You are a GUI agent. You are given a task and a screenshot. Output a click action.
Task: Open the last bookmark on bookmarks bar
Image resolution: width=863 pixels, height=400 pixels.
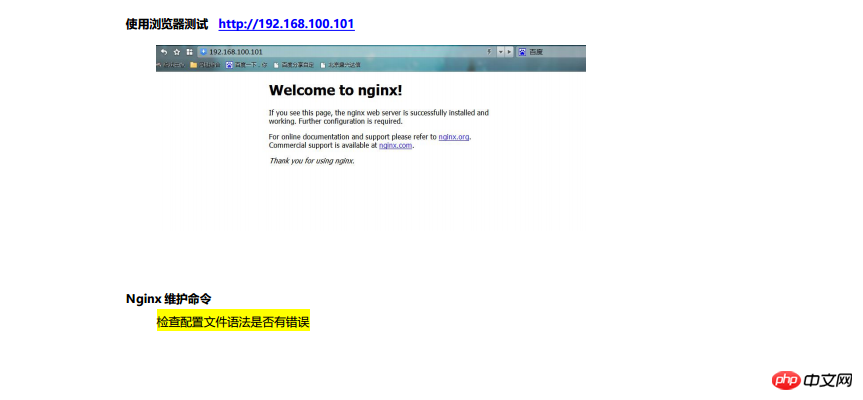pyautogui.click(x=341, y=65)
